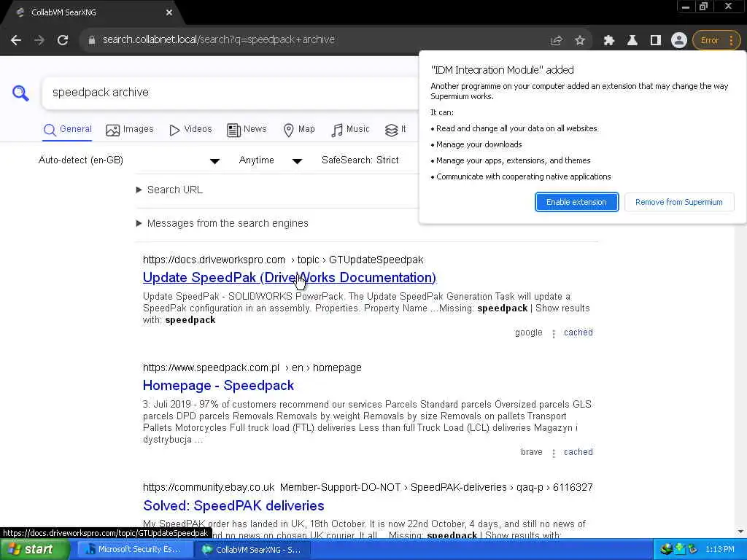Open cached copy of Speedpack homepage result
The image size is (747, 560).
point(578,452)
